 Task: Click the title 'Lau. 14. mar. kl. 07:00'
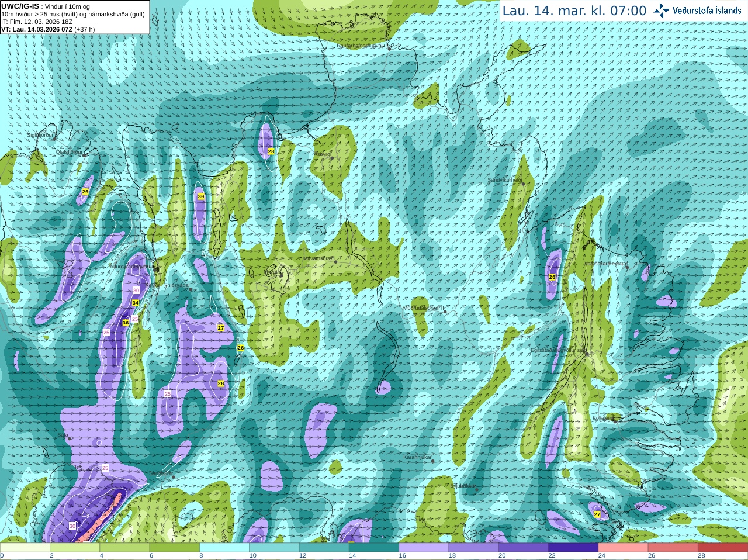[574, 11]
